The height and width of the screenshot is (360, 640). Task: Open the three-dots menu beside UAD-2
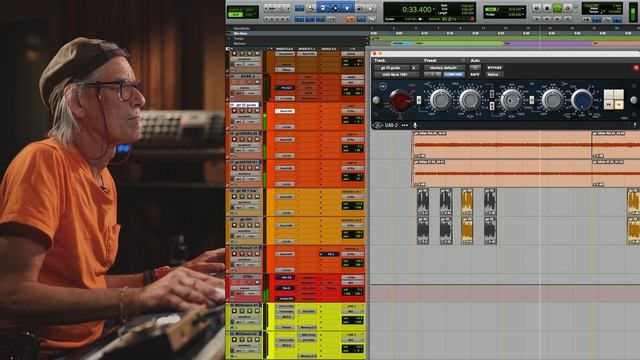(405, 125)
